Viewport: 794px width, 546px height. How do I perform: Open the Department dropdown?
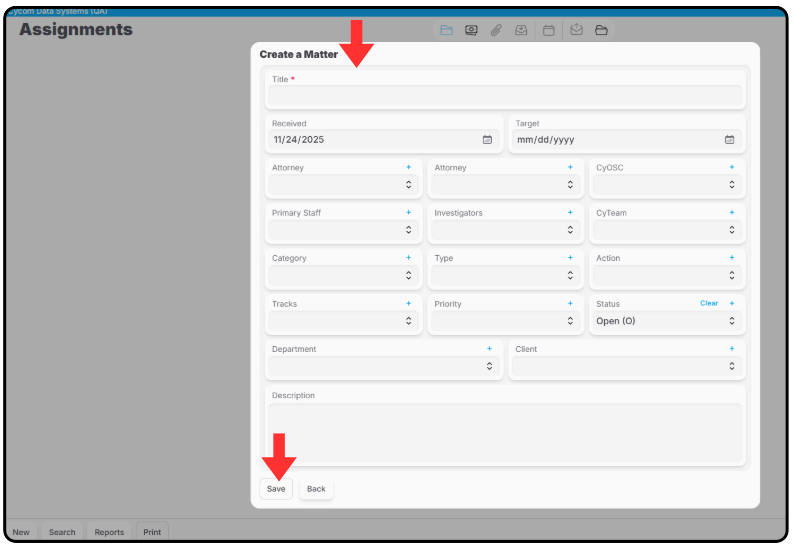coord(384,366)
